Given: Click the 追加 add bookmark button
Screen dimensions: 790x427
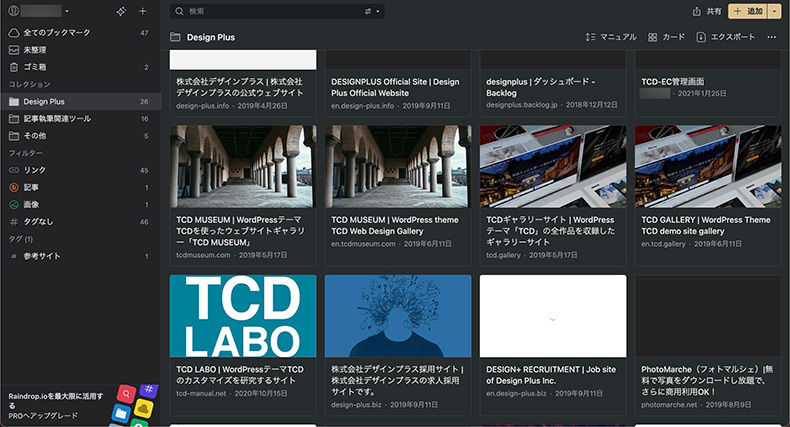Looking at the screenshot, I should pos(748,11).
